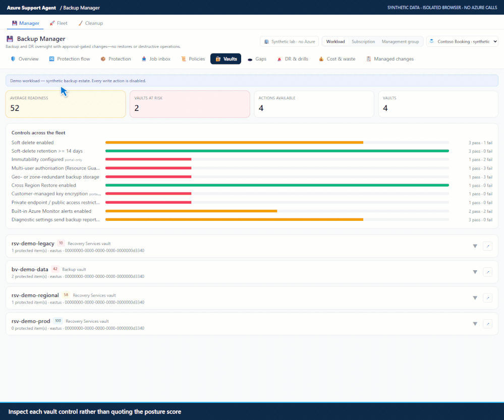Open rsv-demo-regional vault external link icon
Viewport: 504px width, 420px height.
488,298
